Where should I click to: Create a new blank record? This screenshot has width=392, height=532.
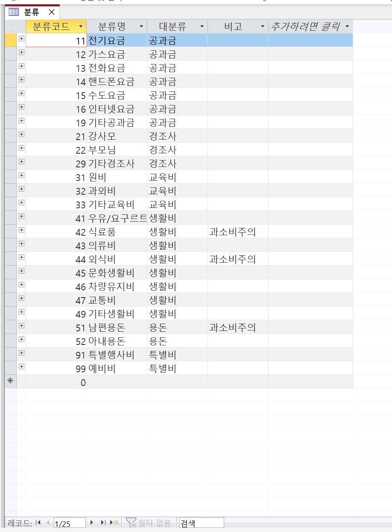point(114,523)
